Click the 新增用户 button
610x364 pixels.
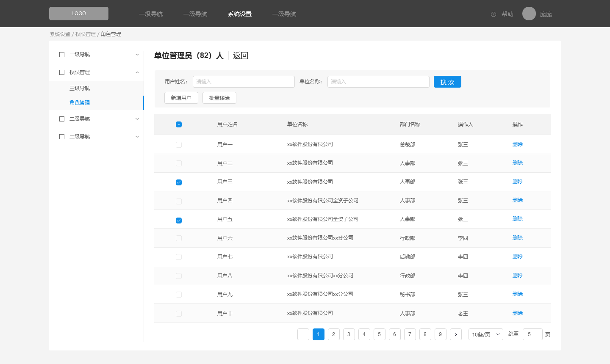click(181, 98)
